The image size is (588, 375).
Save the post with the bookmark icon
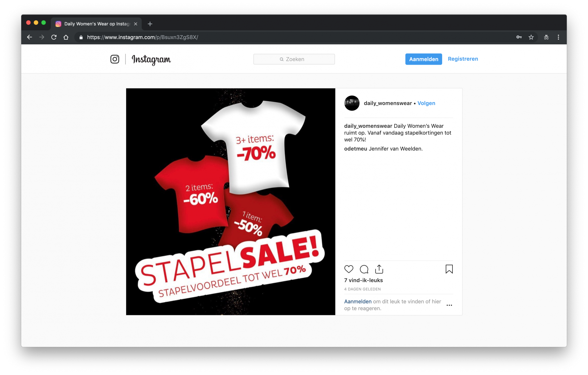(x=449, y=269)
